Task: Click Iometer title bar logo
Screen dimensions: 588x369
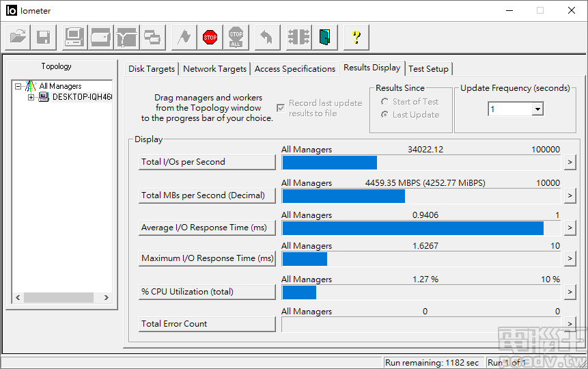Action: (x=12, y=10)
